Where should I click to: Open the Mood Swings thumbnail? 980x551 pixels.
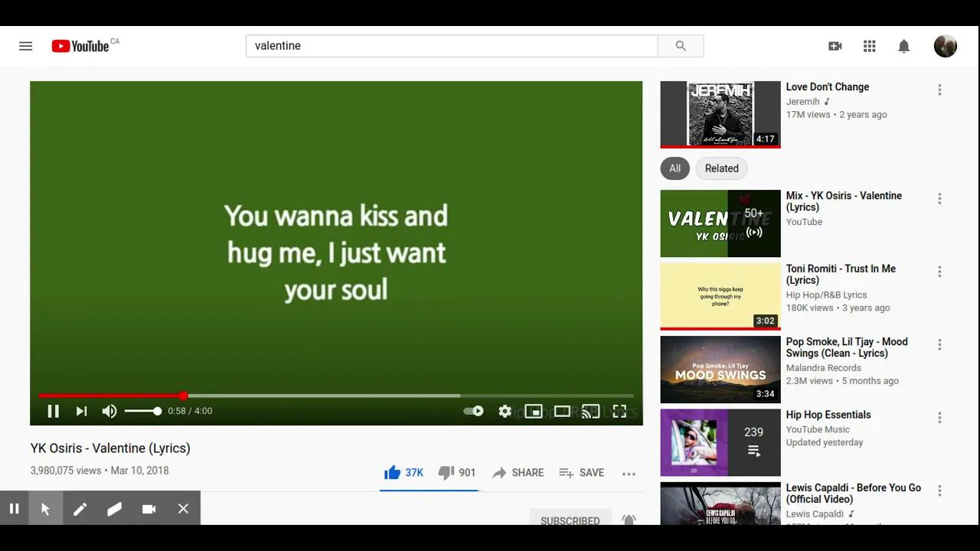pos(720,370)
